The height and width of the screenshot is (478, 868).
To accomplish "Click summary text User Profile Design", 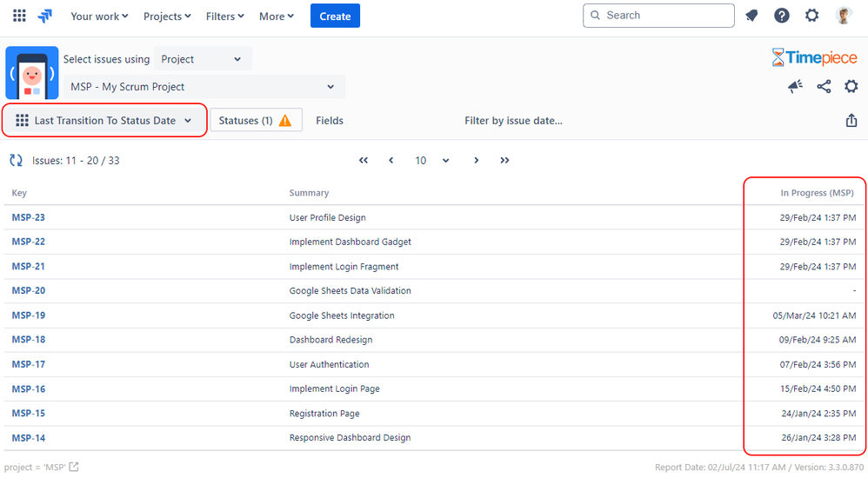I will point(328,217).
